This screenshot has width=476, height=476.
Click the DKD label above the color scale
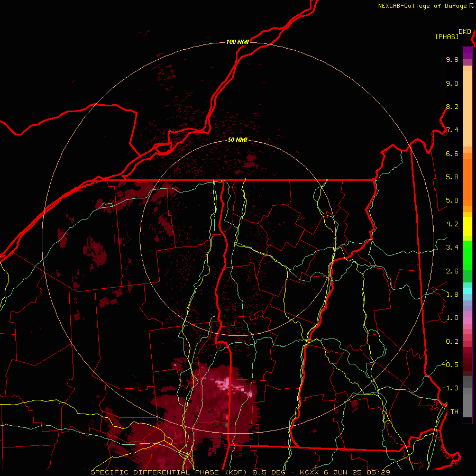click(465, 32)
